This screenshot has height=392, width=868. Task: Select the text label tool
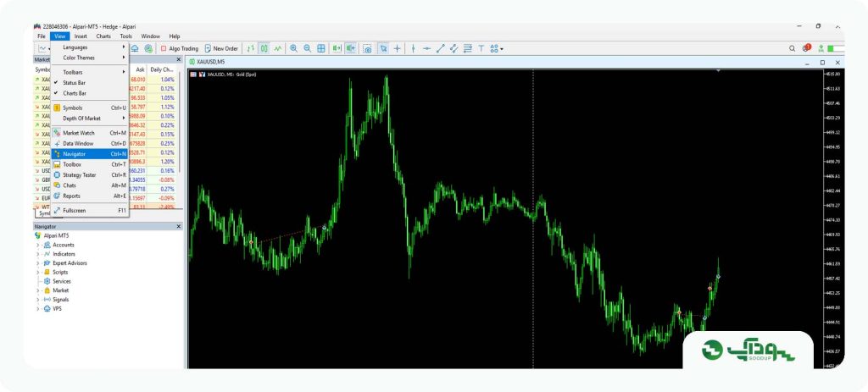pyautogui.click(x=481, y=48)
